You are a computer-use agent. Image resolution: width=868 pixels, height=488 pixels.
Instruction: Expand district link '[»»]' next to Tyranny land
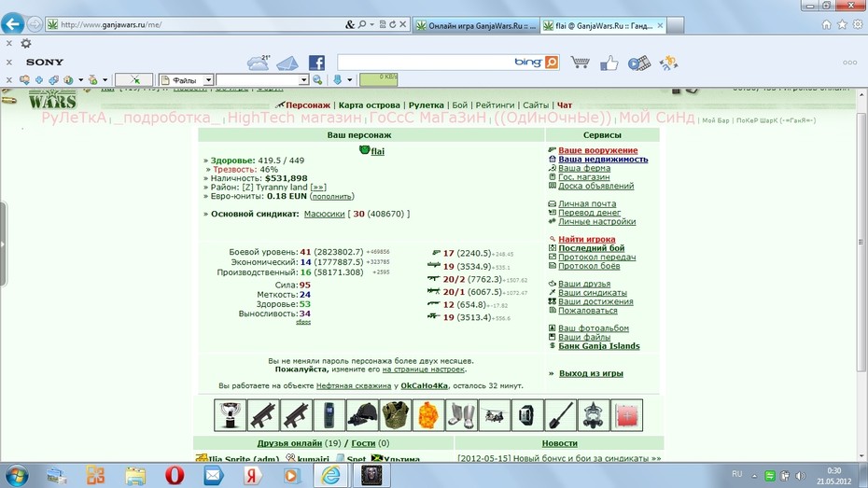(317, 187)
